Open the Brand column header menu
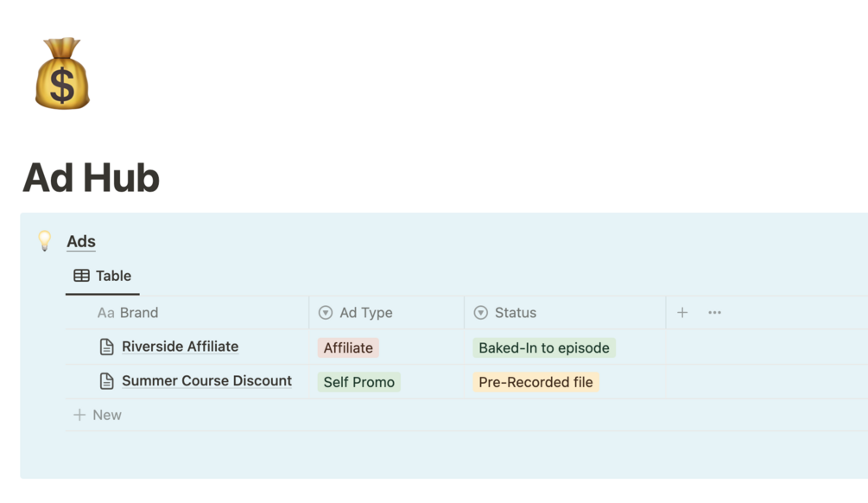 [187, 313]
